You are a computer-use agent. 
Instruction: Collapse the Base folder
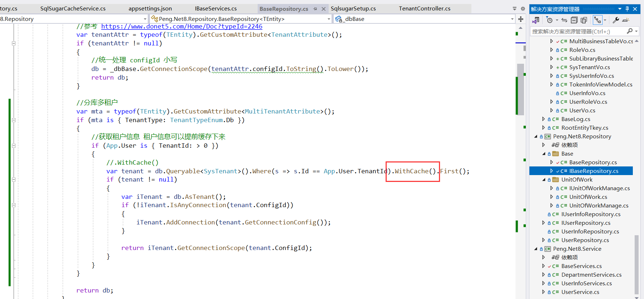pyautogui.click(x=544, y=154)
